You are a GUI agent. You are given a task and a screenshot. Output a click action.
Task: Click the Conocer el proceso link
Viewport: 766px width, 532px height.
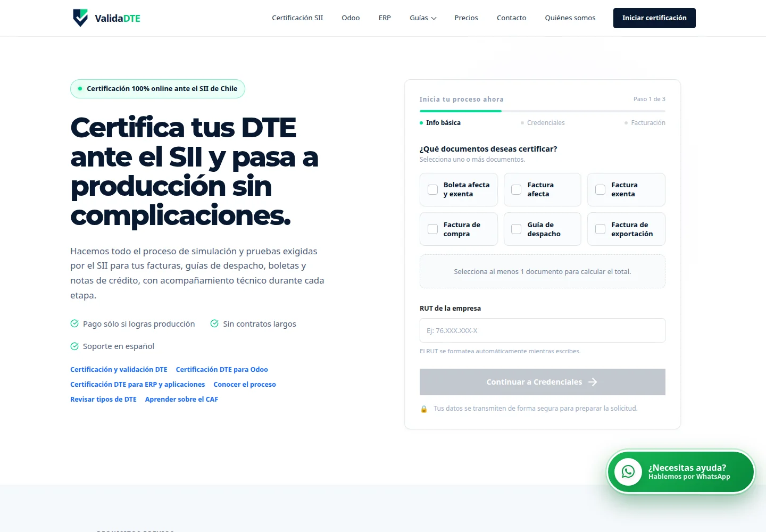pos(245,385)
